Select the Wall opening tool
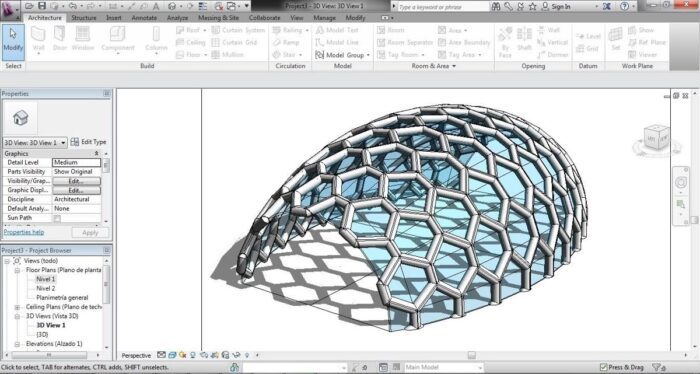 [548, 30]
